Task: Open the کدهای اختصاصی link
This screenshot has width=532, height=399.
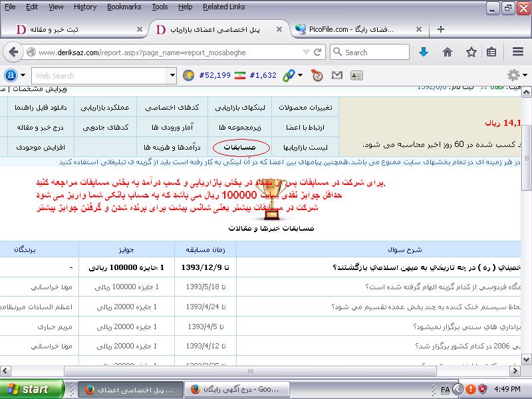Action: [x=172, y=108]
